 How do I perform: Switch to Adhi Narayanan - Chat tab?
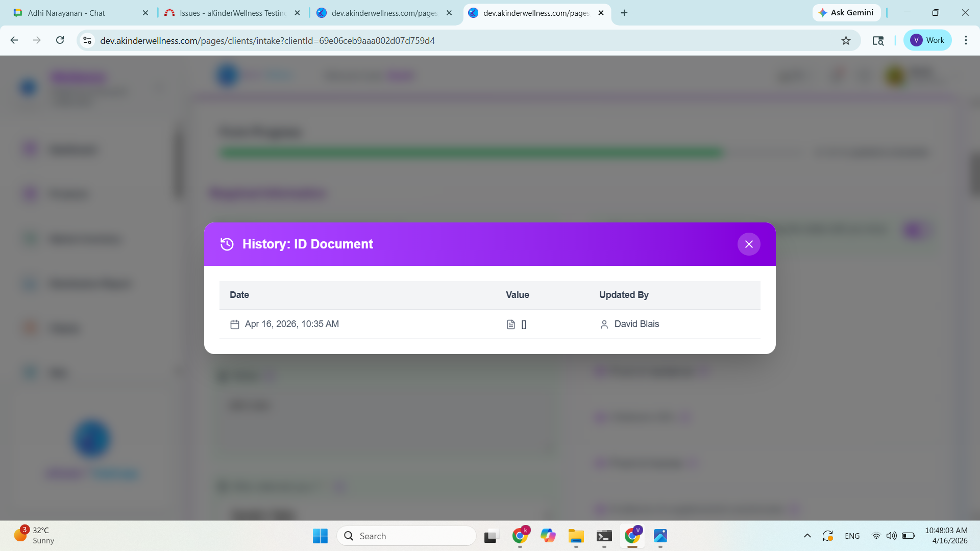[x=66, y=13]
